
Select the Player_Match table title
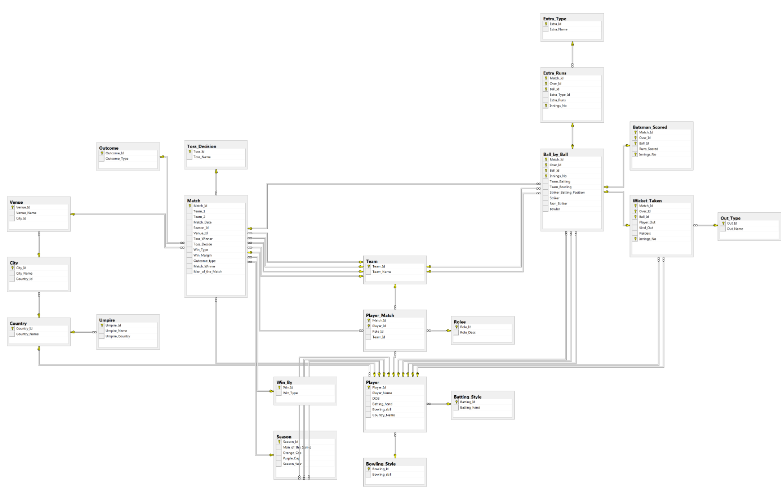(x=381, y=316)
